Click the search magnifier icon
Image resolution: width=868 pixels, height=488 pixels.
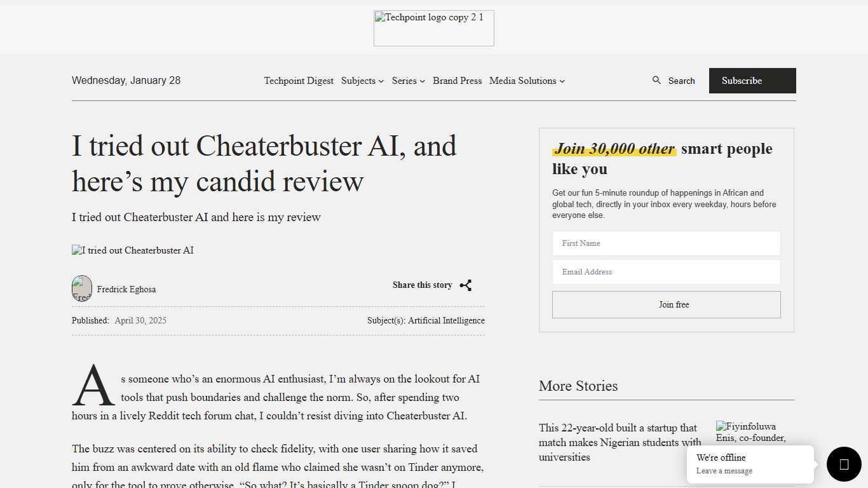coord(656,81)
